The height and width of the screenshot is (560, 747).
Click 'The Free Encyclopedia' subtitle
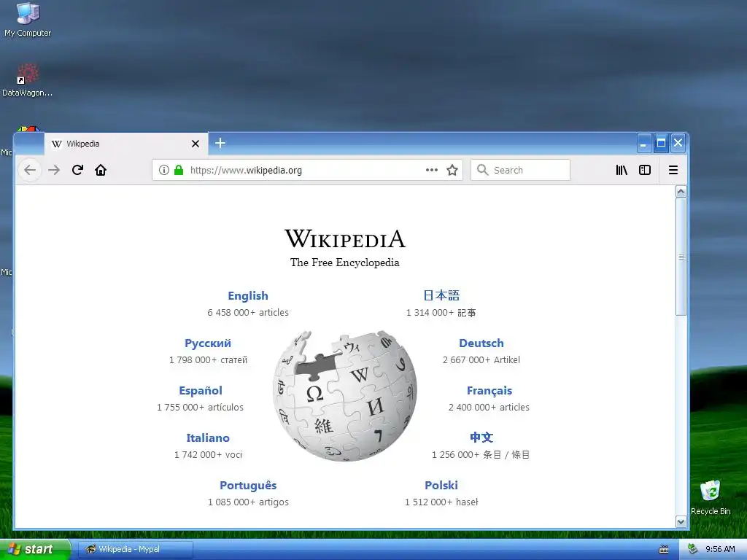click(345, 262)
